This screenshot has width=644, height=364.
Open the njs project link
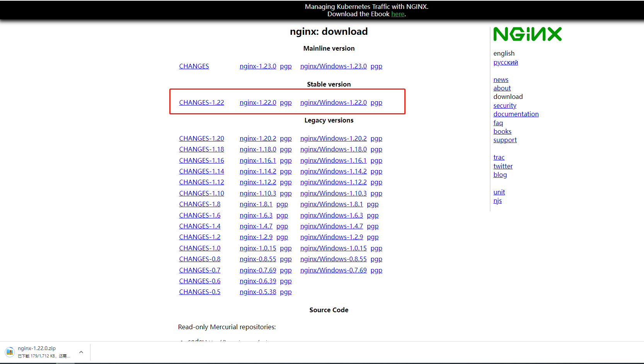tap(497, 201)
